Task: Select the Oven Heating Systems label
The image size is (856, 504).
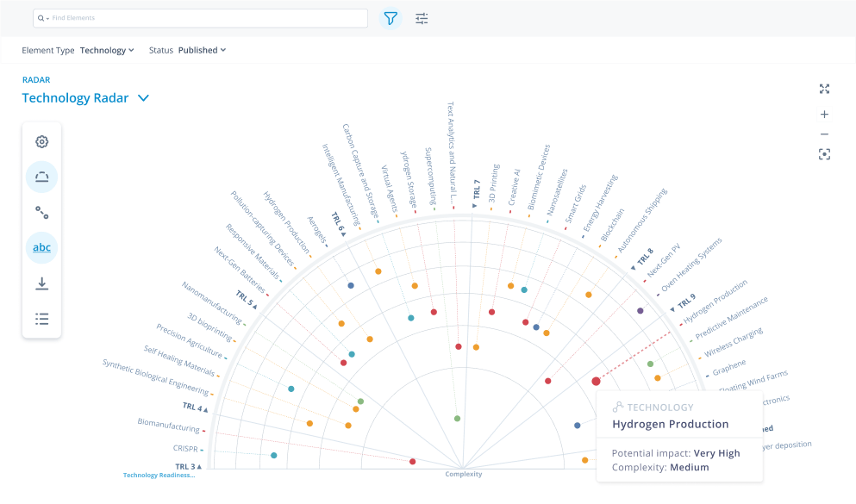Action: pyautogui.click(x=691, y=264)
